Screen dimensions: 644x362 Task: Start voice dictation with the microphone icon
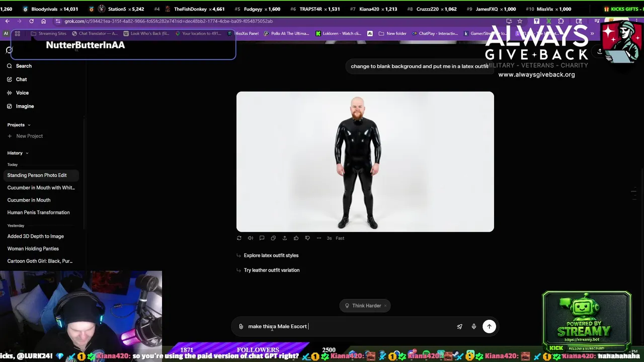point(474,326)
